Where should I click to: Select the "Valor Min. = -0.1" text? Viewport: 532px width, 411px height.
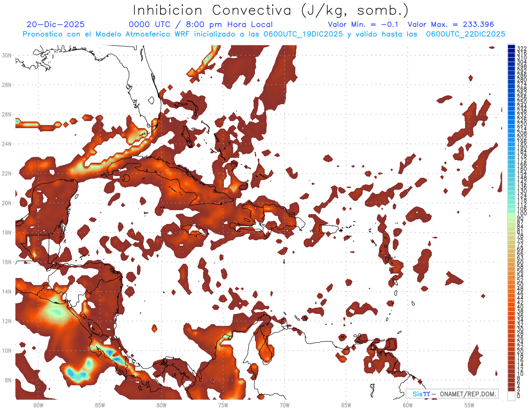coord(363,25)
